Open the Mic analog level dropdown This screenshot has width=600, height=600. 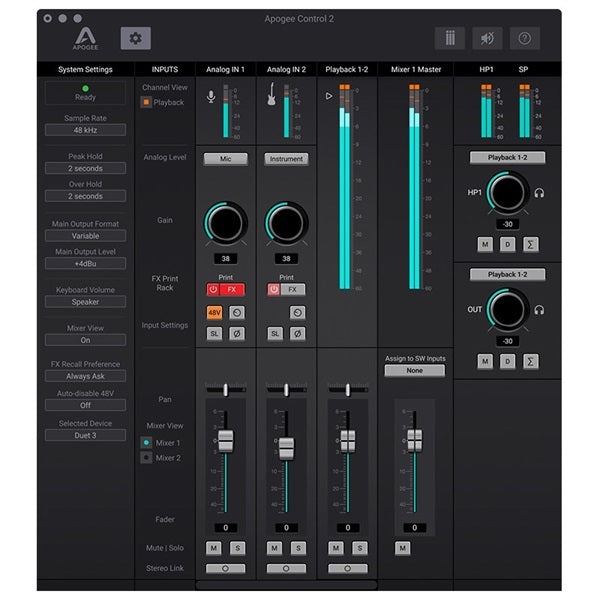(225, 159)
